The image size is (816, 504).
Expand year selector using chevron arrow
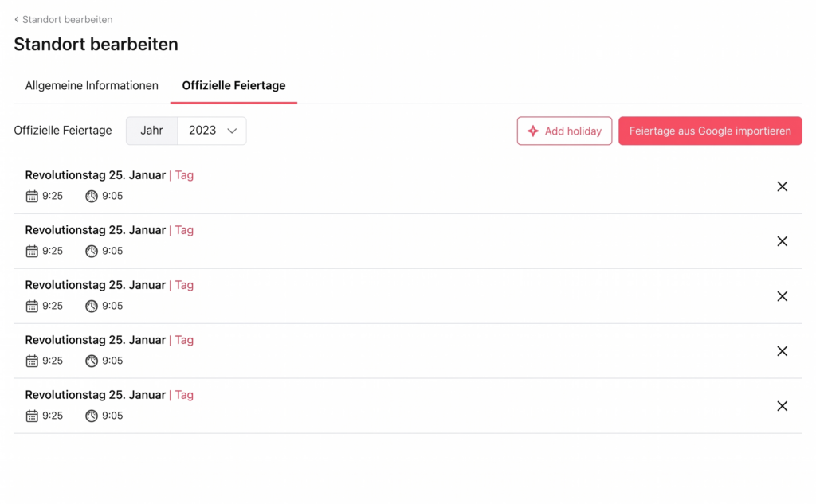[x=233, y=131]
